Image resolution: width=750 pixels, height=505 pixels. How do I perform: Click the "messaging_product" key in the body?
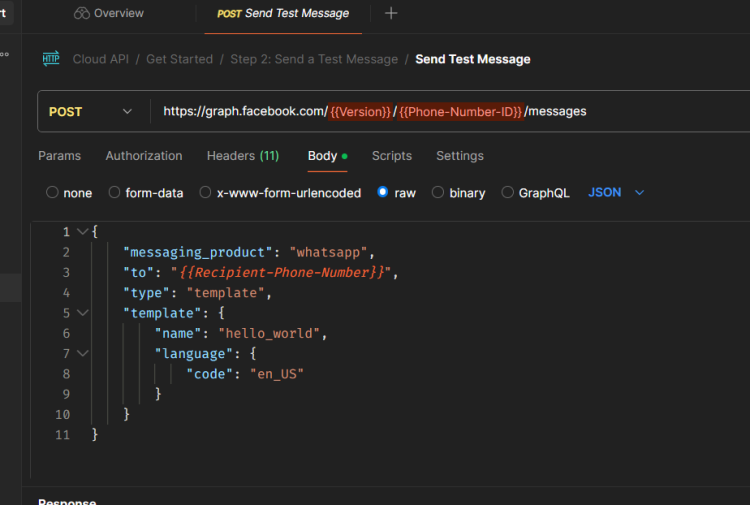pyautogui.click(x=198, y=252)
